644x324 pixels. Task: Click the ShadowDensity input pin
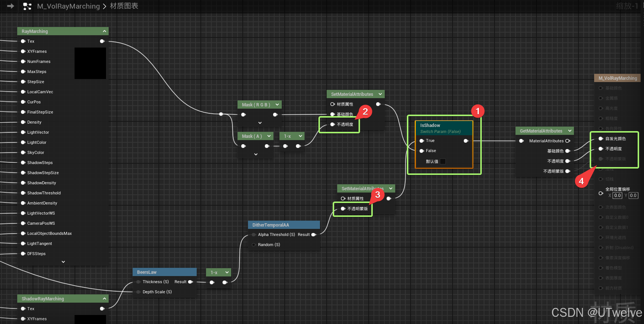23,183
